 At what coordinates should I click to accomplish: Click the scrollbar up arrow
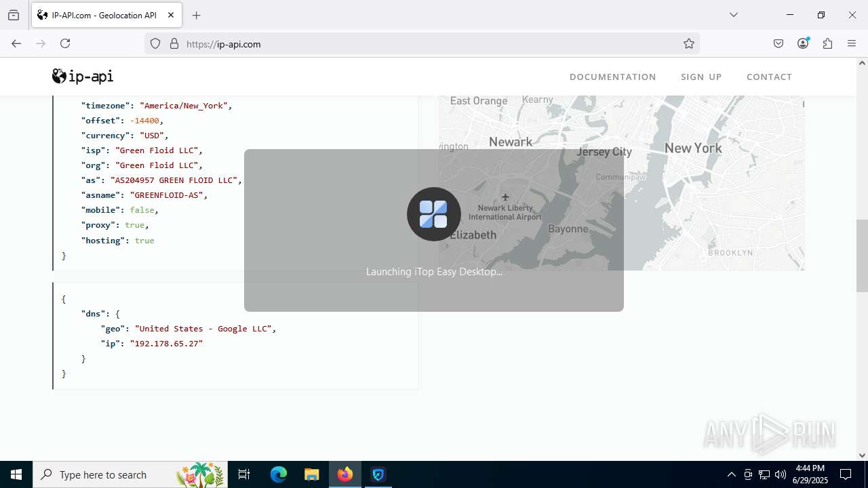(x=862, y=63)
